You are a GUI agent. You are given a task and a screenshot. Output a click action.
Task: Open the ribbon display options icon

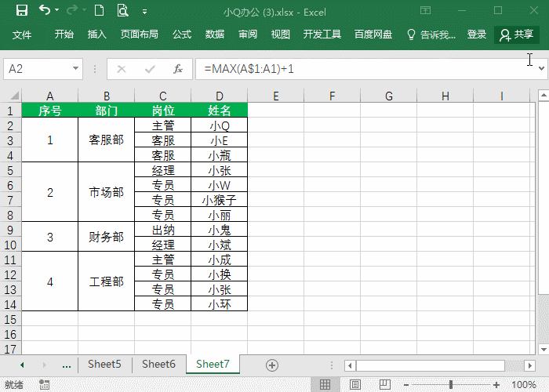(x=425, y=10)
